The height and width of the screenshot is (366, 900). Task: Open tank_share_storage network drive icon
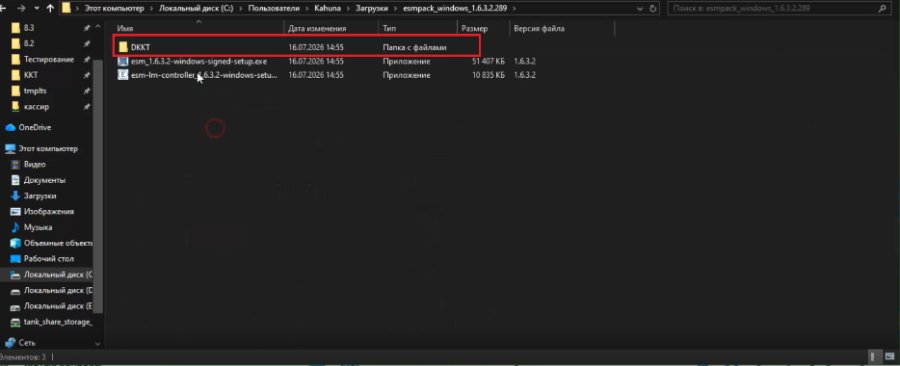[x=15, y=322]
